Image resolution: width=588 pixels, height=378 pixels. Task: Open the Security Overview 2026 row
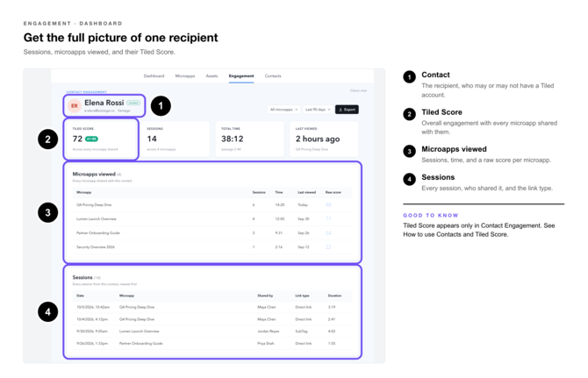pos(212,247)
